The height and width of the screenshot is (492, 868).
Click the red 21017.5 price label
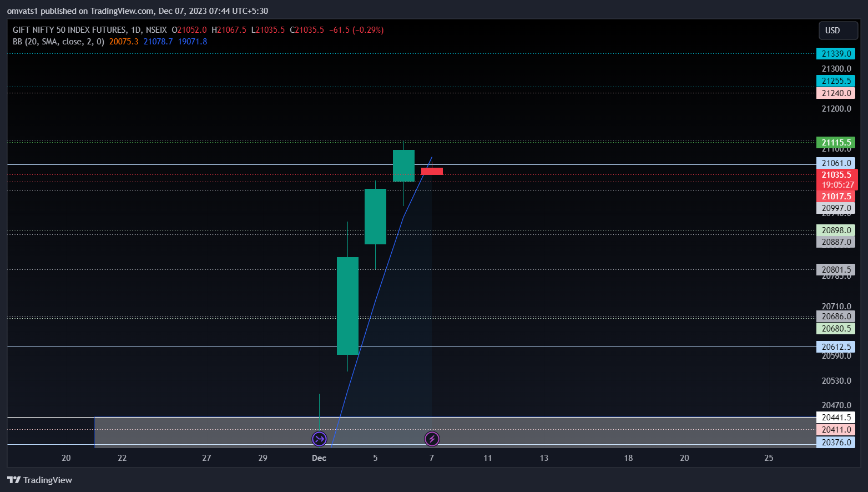[x=836, y=197]
